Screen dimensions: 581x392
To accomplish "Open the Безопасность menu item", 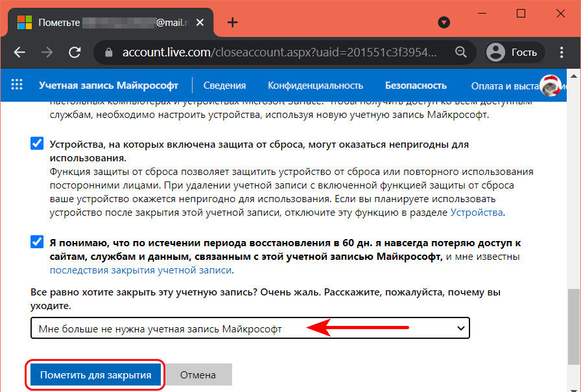I will (x=416, y=86).
